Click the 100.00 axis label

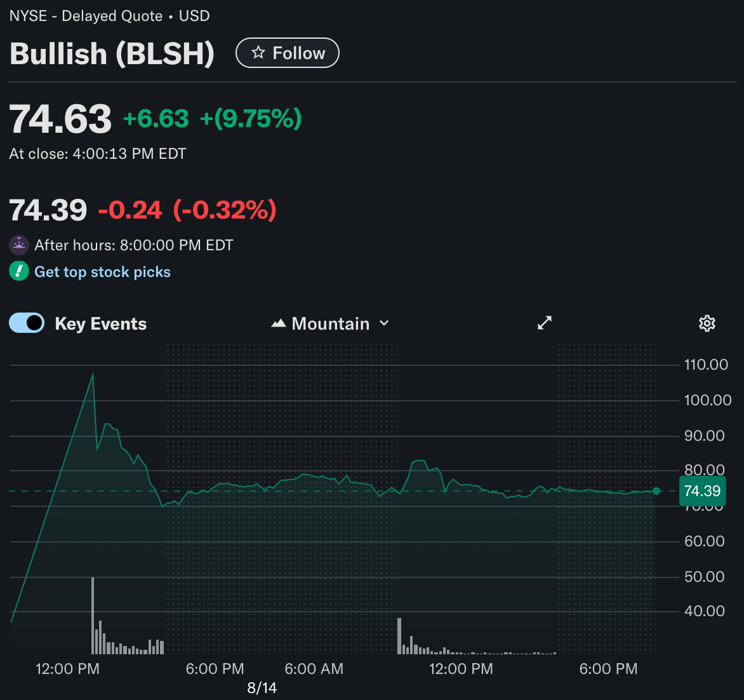707,400
